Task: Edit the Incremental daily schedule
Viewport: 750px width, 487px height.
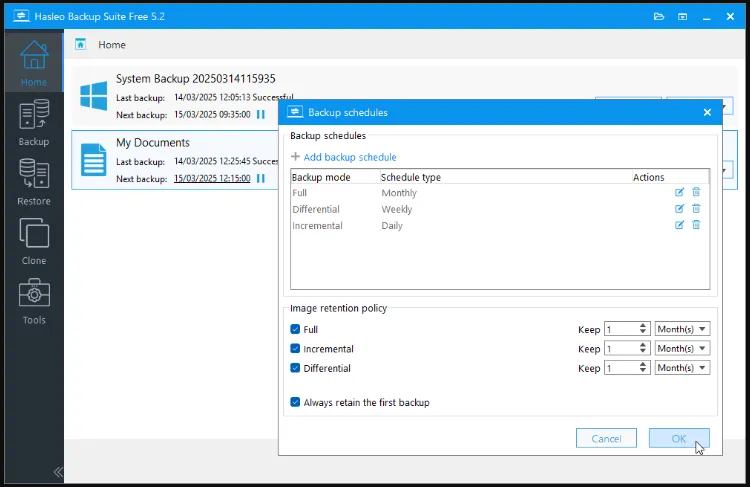Action: point(679,225)
